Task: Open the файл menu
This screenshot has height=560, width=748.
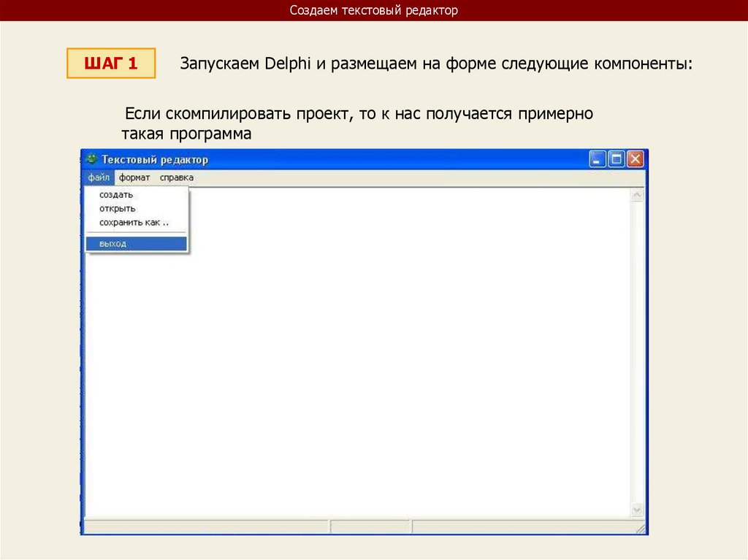Action: tap(99, 177)
